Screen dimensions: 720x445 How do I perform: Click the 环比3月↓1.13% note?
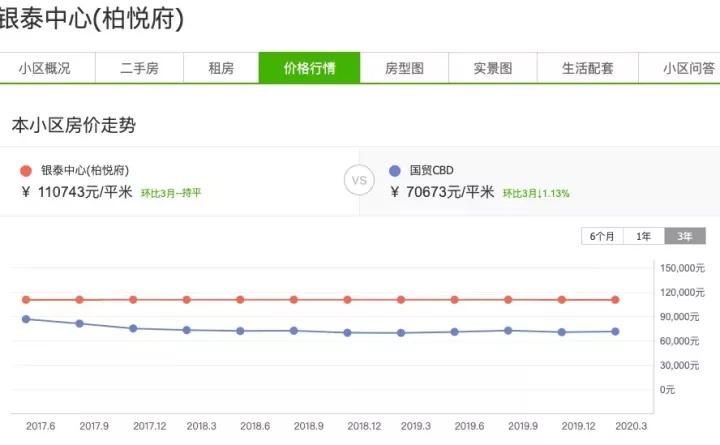pos(536,193)
